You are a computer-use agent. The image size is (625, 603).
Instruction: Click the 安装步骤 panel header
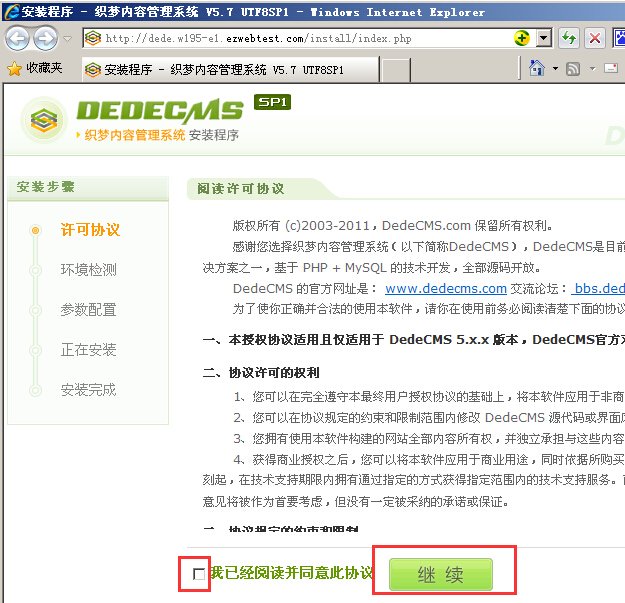[88, 187]
